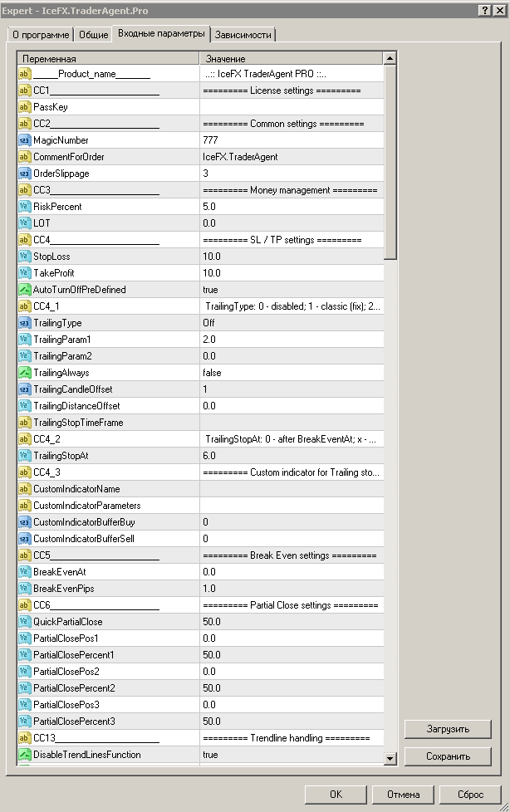Image resolution: width=510 pixels, height=812 pixels.
Task: Click the empty PassKey value field
Action: (292, 107)
